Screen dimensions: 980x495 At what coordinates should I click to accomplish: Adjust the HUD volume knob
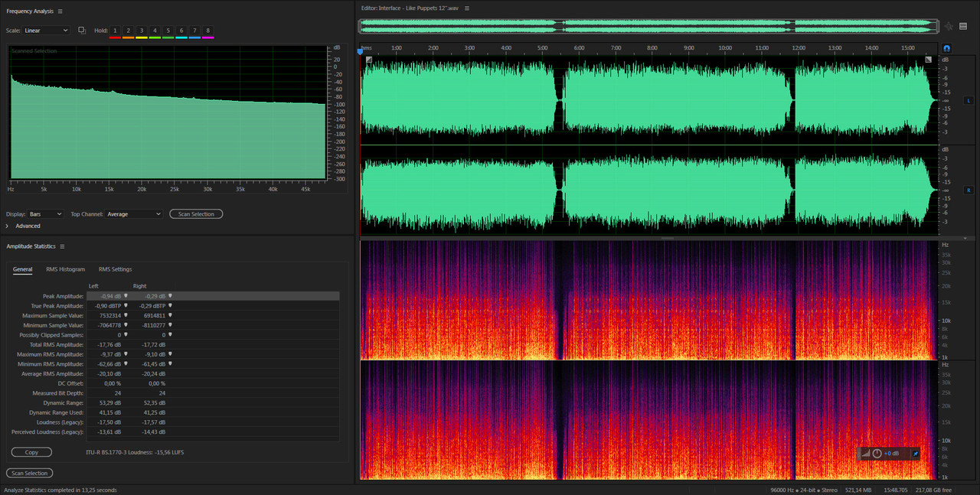click(x=877, y=454)
